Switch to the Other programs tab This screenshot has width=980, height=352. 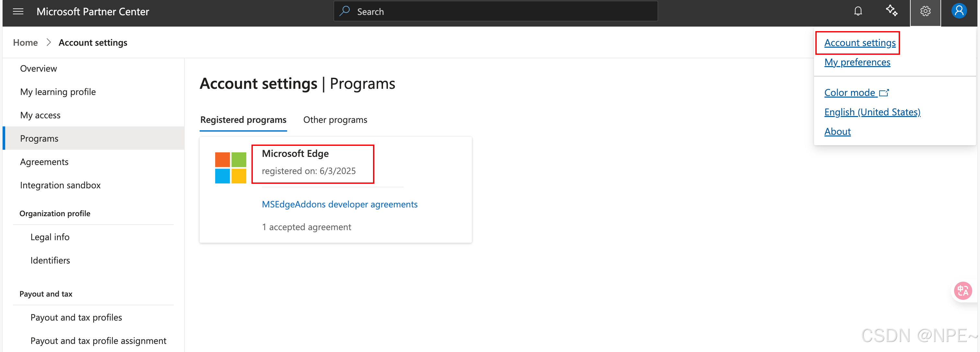[335, 120]
